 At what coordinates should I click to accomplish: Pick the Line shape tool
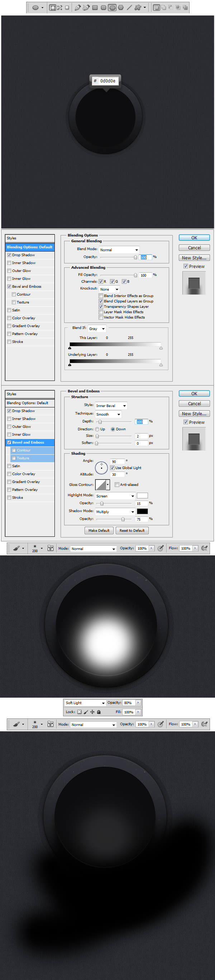coord(129,7)
